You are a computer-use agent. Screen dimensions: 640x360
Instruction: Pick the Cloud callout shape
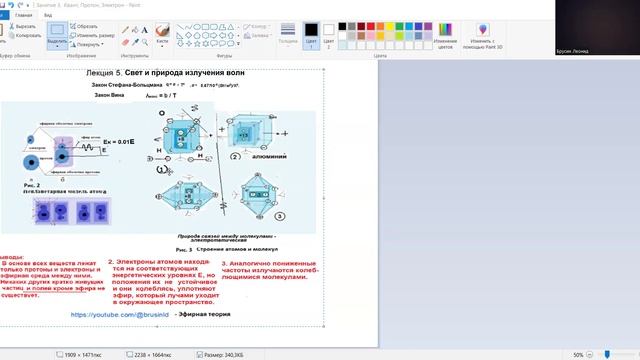[x=231, y=44]
